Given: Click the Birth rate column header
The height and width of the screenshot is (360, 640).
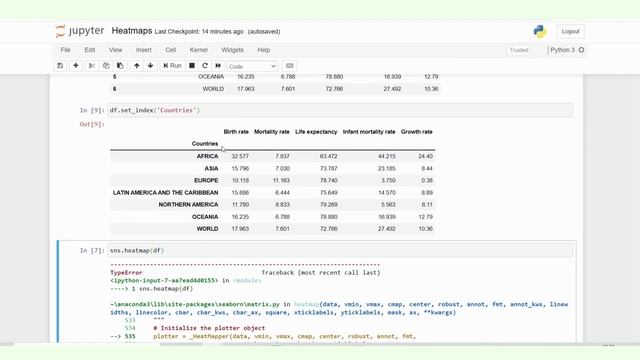Looking at the screenshot, I should (x=236, y=132).
